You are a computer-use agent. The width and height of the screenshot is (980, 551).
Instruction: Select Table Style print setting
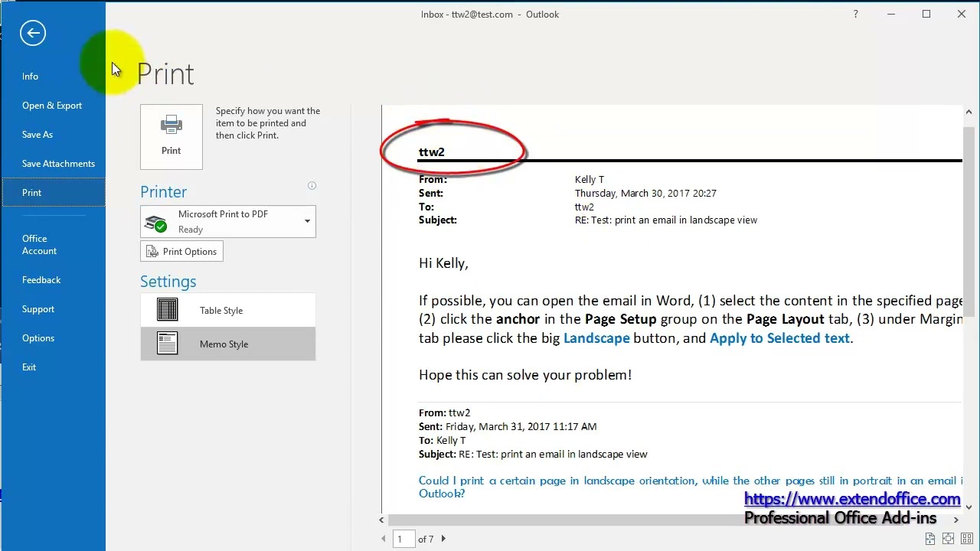(x=228, y=311)
